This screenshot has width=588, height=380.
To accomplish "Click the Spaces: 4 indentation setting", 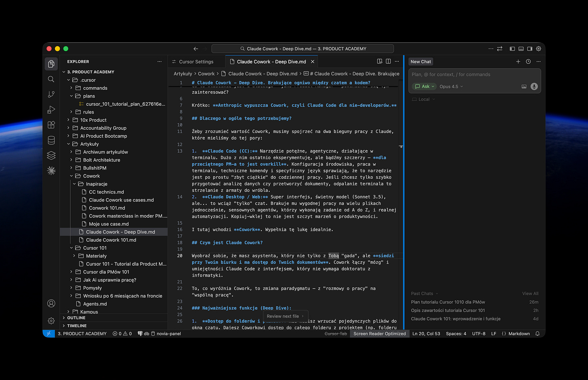I will pos(456,334).
